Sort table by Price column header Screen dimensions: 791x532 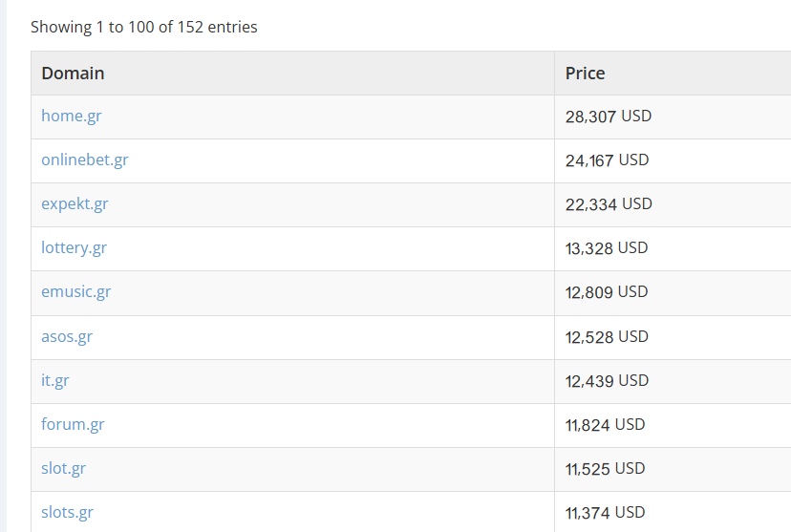pyautogui.click(x=585, y=74)
